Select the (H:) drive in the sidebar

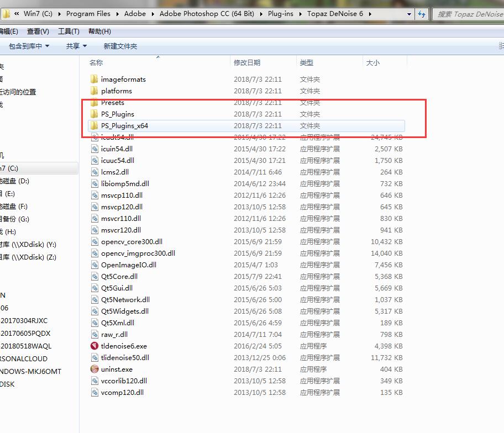[8, 231]
